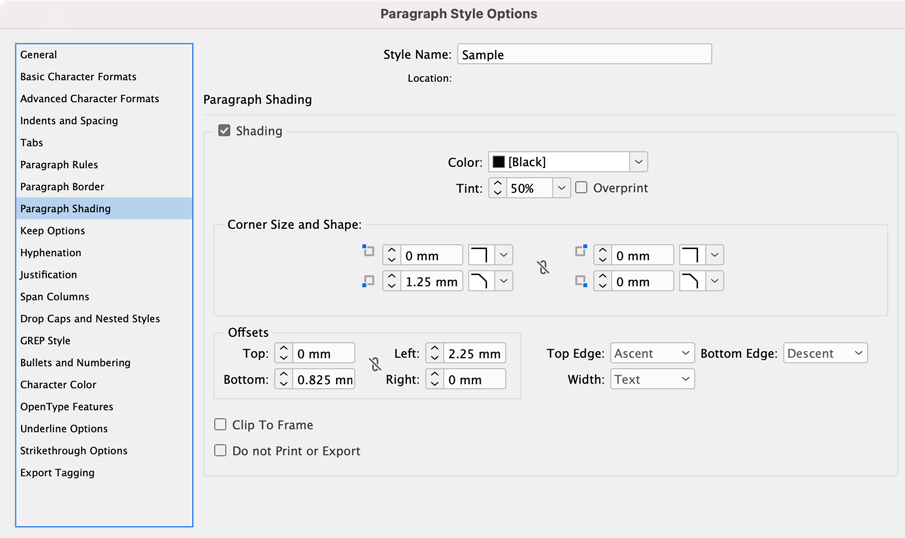Click the top-right corner size stepper
This screenshot has width=905, height=538.
(603, 255)
